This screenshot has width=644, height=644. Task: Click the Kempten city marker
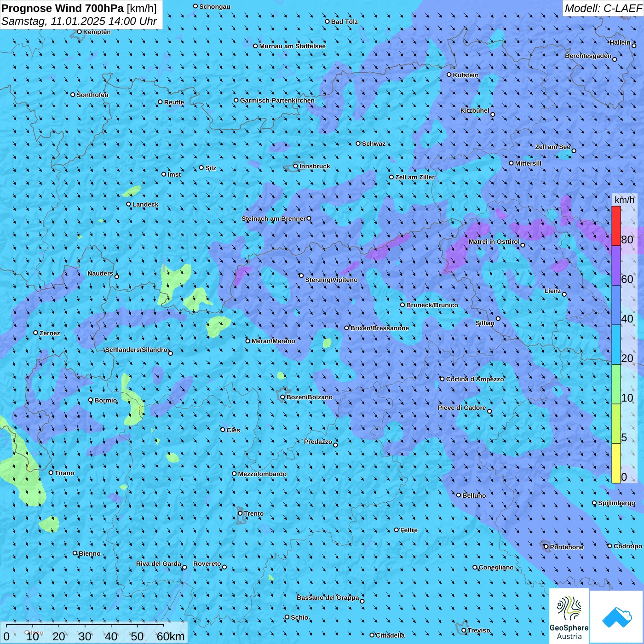pyautogui.click(x=79, y=32)
